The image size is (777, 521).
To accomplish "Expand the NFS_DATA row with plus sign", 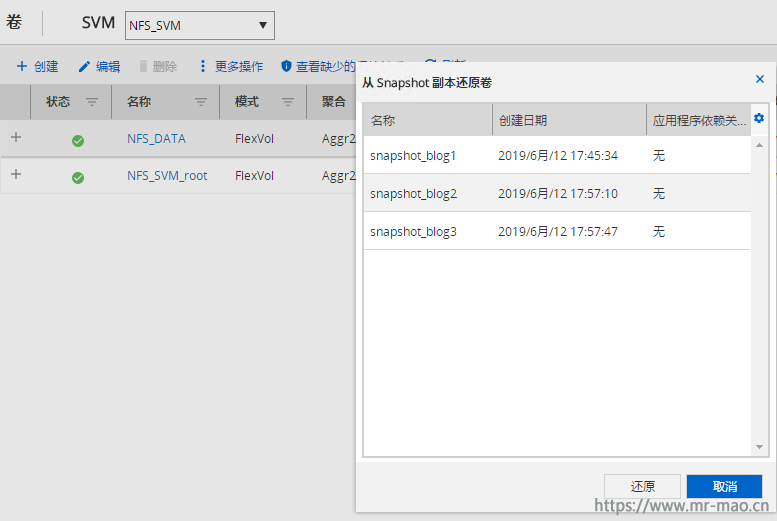I will click(16, 137).
